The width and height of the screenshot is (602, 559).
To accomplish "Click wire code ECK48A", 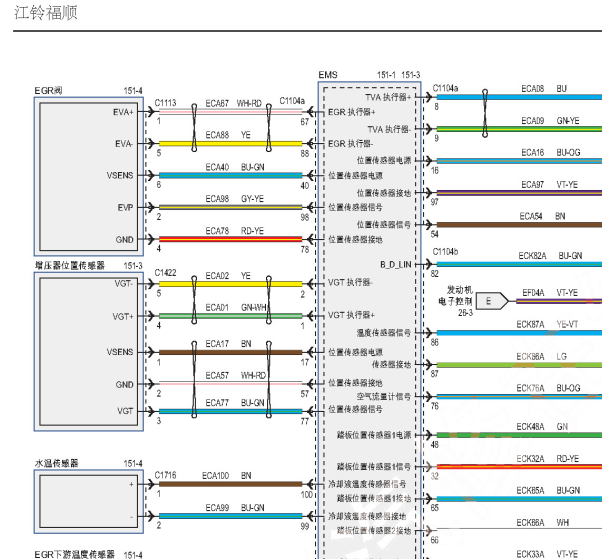I will 530,427.
